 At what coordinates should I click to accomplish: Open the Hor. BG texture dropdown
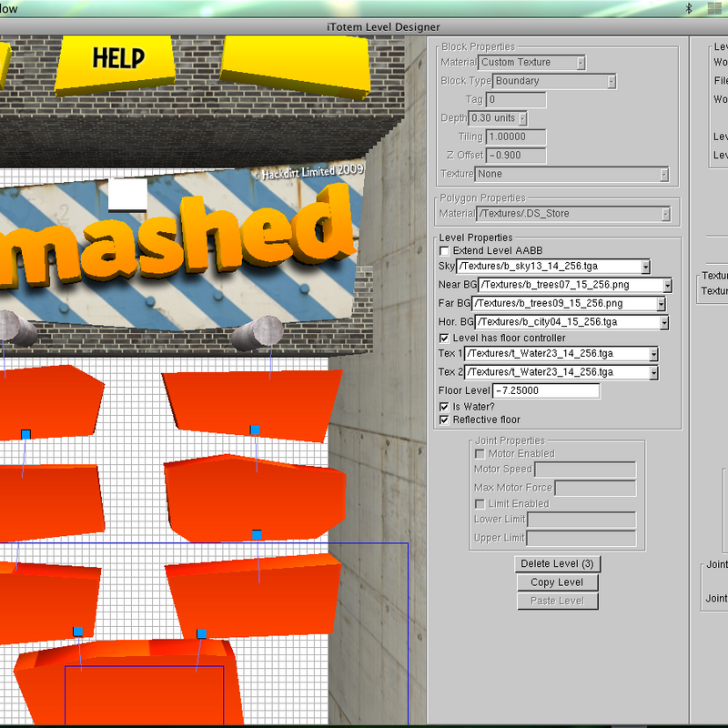(571, 322)
